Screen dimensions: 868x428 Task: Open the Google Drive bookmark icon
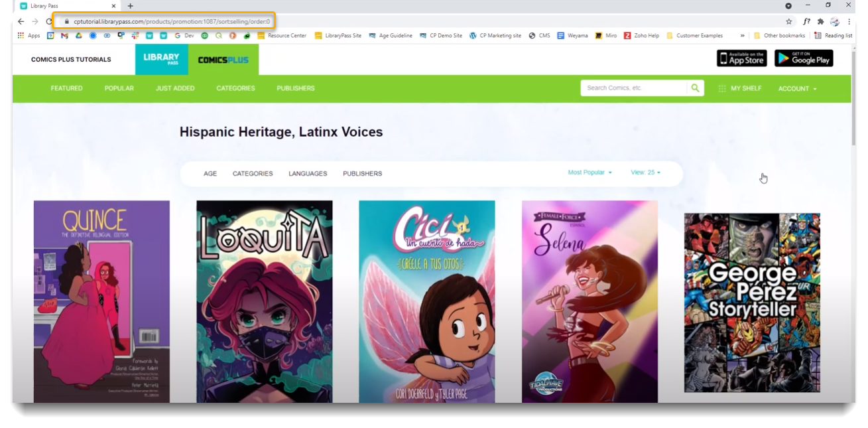tap(79, 36)
